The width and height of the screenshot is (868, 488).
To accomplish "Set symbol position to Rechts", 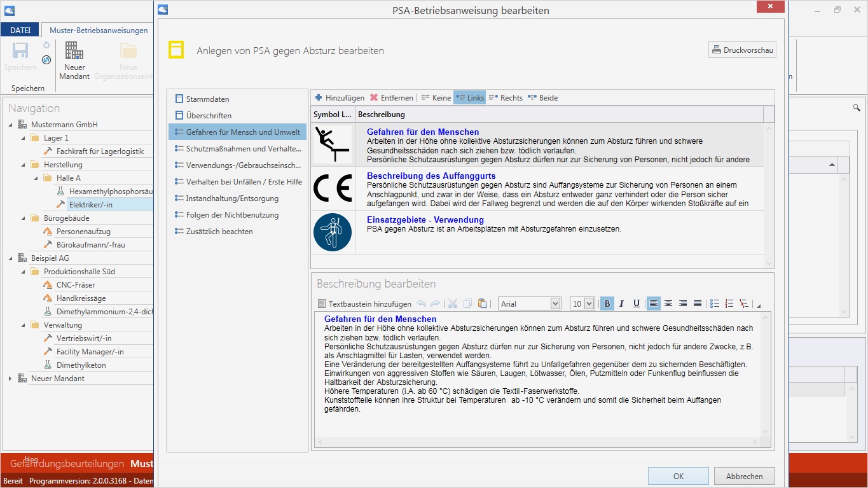I will 505,97.
